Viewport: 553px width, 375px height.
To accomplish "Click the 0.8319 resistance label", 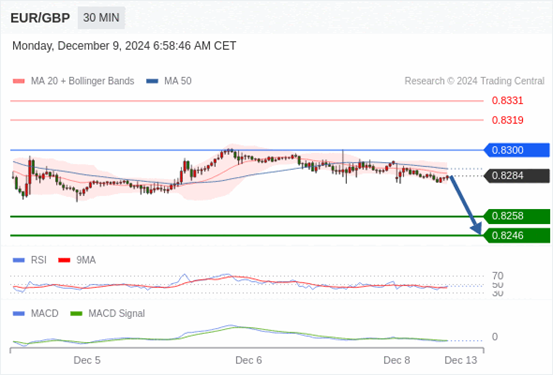I will point(508,120).
